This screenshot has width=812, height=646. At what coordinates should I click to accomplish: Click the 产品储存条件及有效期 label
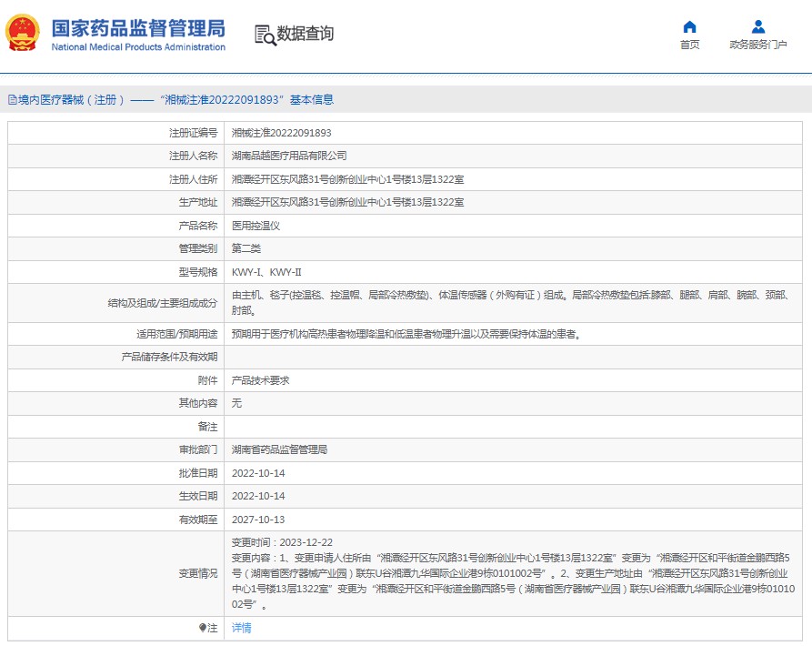point(169,357)
